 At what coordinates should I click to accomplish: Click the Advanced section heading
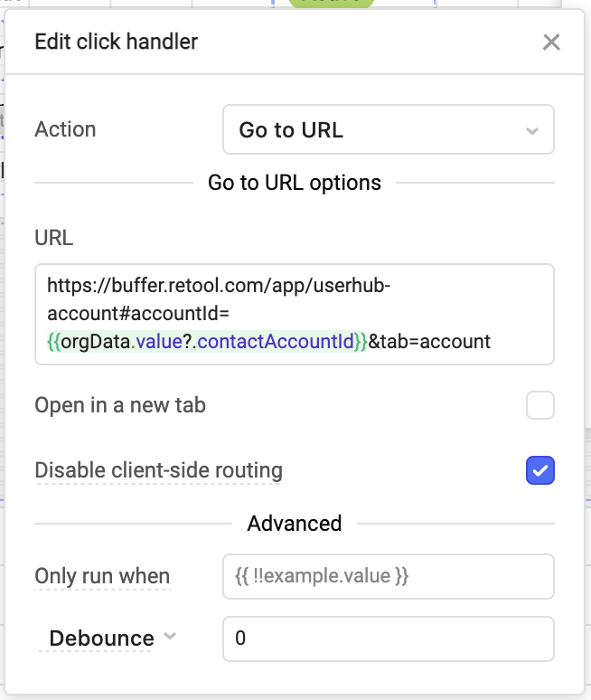coord(295,524)
